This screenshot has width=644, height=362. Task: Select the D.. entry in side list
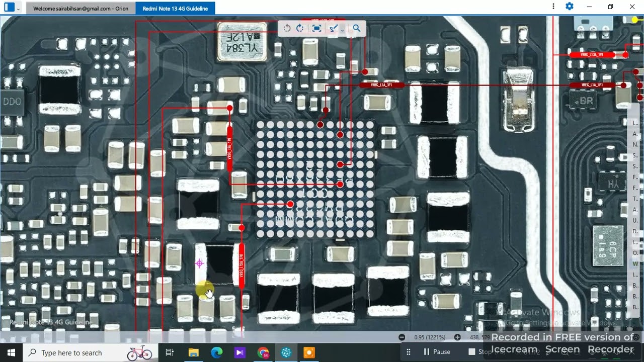[x=635, y=231]
